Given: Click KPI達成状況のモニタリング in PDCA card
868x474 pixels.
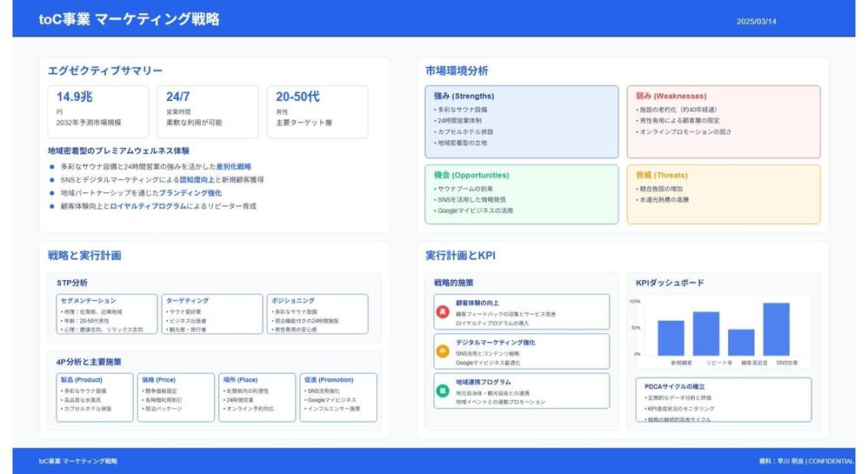Looking at the screenshot, I should tap(681, 409).
